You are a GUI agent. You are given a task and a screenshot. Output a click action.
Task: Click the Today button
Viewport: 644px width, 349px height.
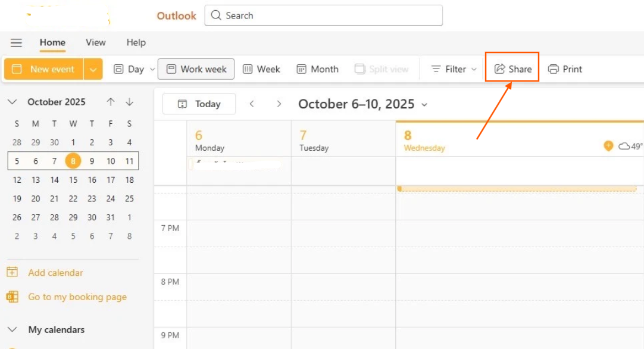point(199,104)
